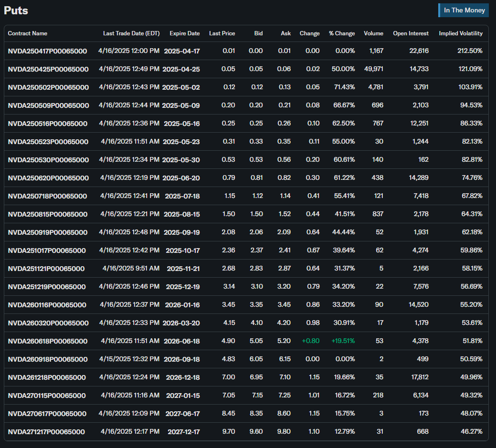Sort by Implied Volatility column header
This screenshot has width=496, height=448.
click(461, 33)
